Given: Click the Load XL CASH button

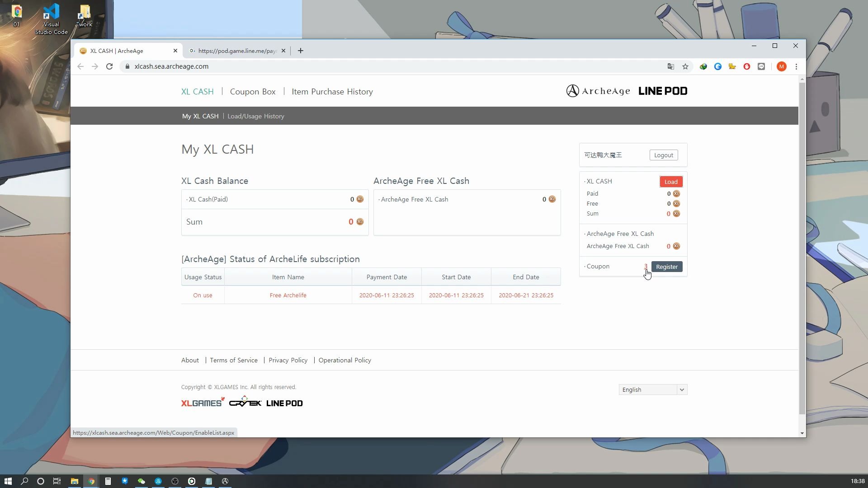Looking at the screenshot, I should pyautogui.click(x=670, y=182).
